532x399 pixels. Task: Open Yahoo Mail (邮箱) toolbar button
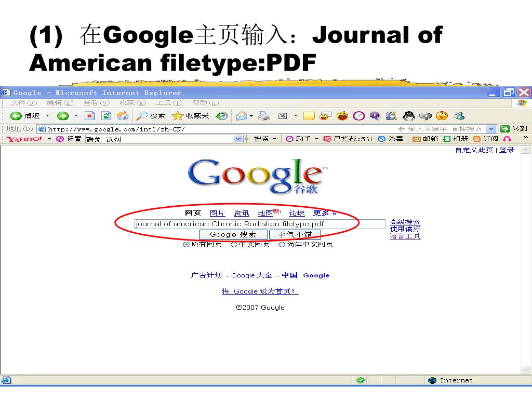click(425, 139)
